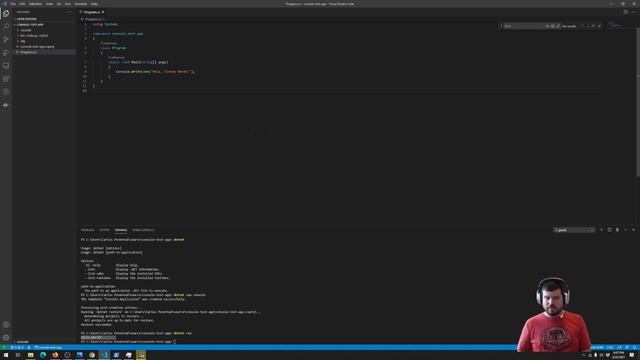Open the Run and Debug view

[6, 53]
